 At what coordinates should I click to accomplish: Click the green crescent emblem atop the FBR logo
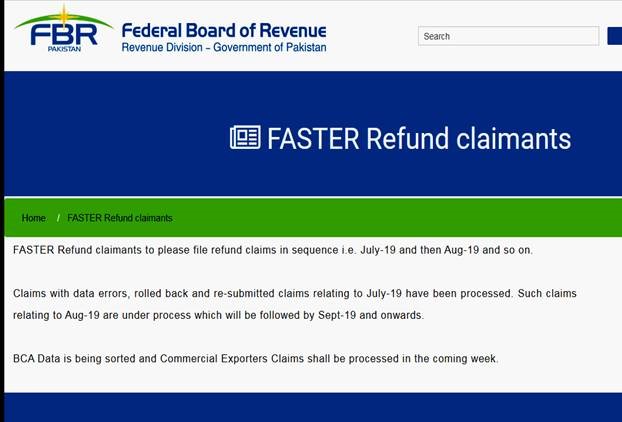coord(66,13)
